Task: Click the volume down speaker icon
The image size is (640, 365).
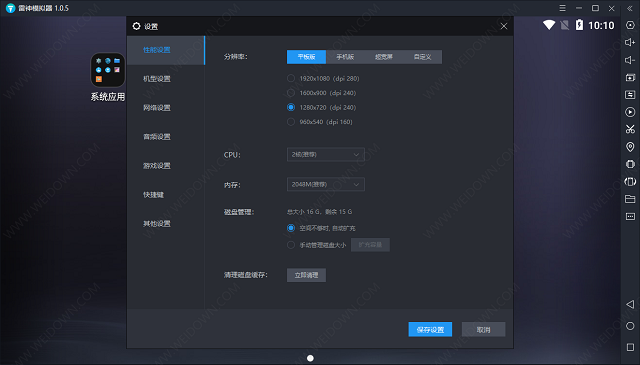Action: [630, 60]
